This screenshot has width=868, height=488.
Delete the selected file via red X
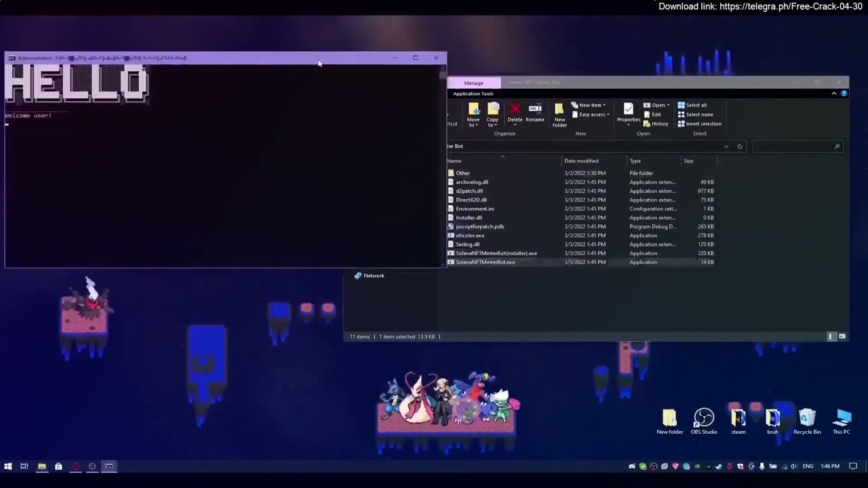click(x=515, y=109)
